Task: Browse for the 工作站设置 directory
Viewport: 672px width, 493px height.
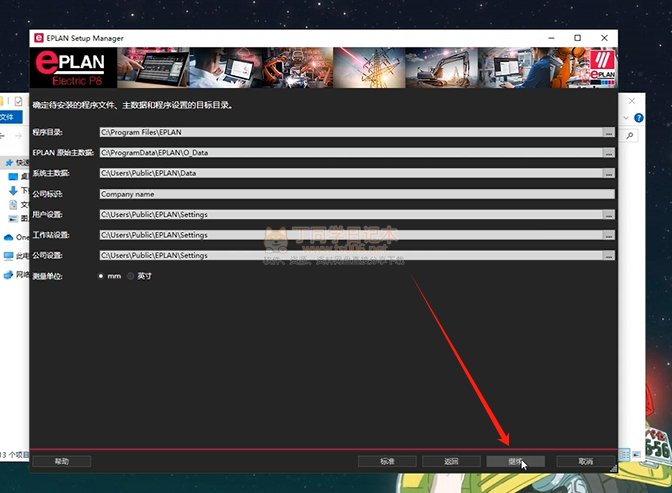Action: point(609,235)
